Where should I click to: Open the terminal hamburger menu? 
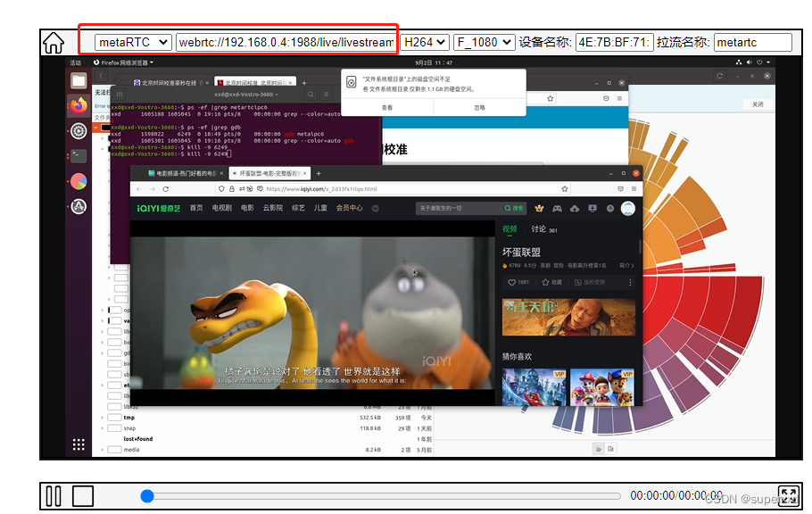click(327, 95)
